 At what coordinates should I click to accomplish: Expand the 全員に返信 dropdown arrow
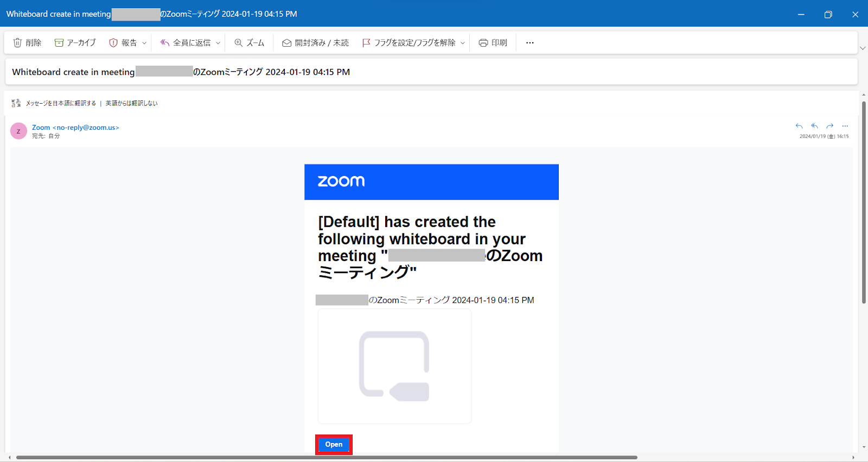pyautogui.click(x=218, y=43)
